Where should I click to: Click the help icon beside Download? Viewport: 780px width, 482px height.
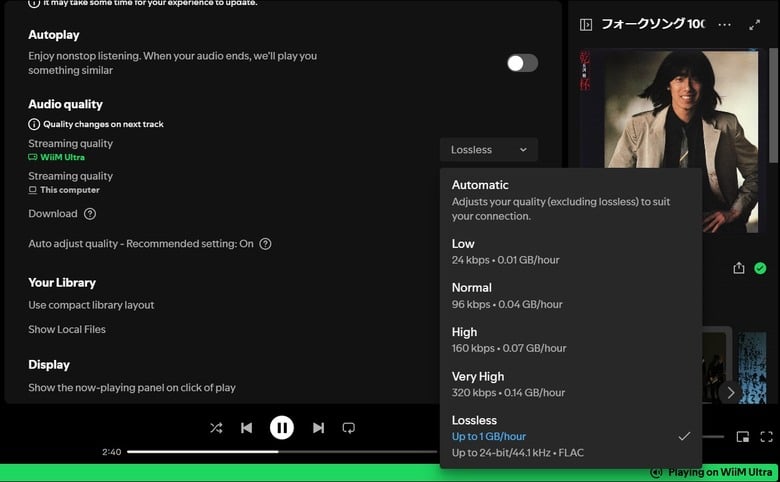(90, 214)
